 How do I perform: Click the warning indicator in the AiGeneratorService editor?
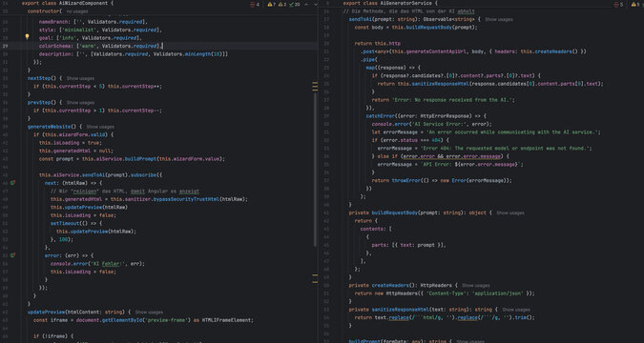click(636, 4)
